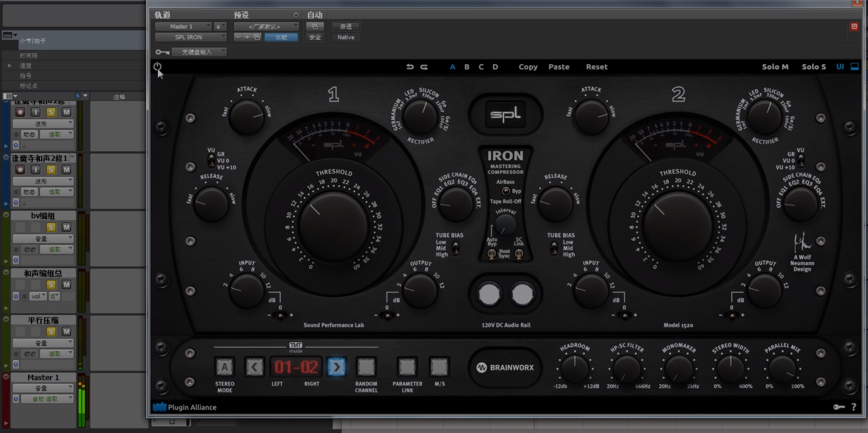Toggle the AirBass/Byp side chain switch
The image size is (868, 433).
[506, 191]
